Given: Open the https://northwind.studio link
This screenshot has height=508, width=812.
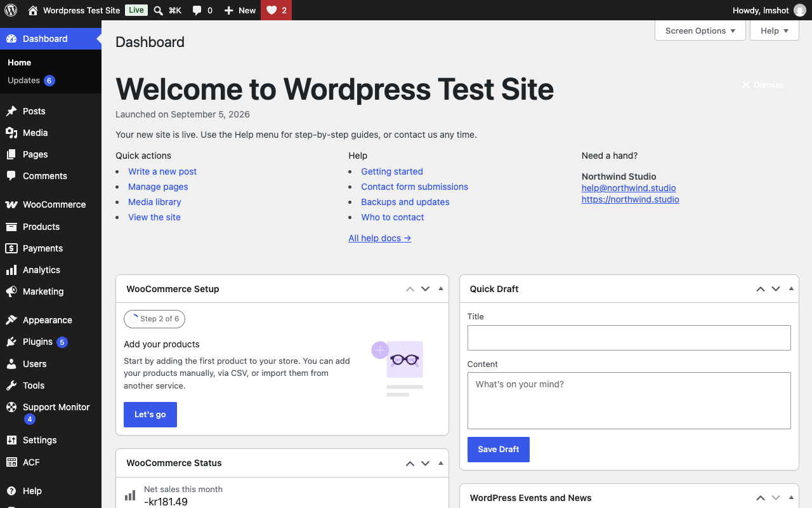Looking at the screenshot, I should (x=631, y=199).
